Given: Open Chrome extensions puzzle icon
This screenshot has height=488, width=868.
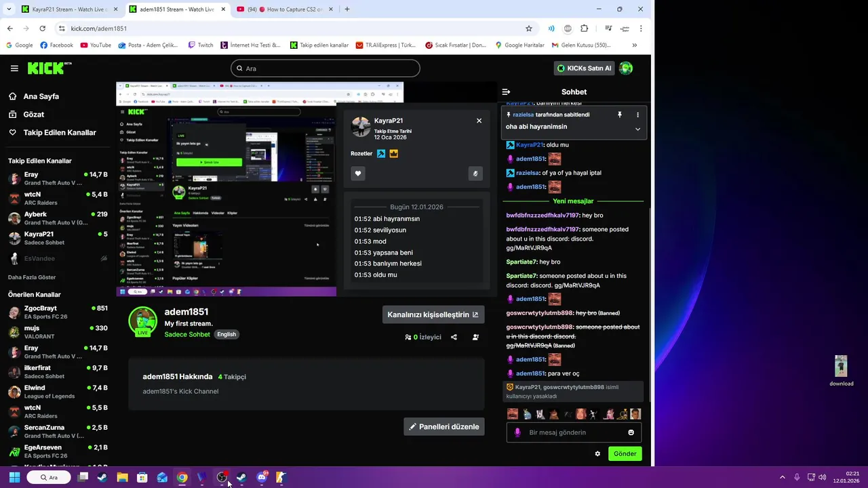Looking at the screenshot, I should point(585,28).
